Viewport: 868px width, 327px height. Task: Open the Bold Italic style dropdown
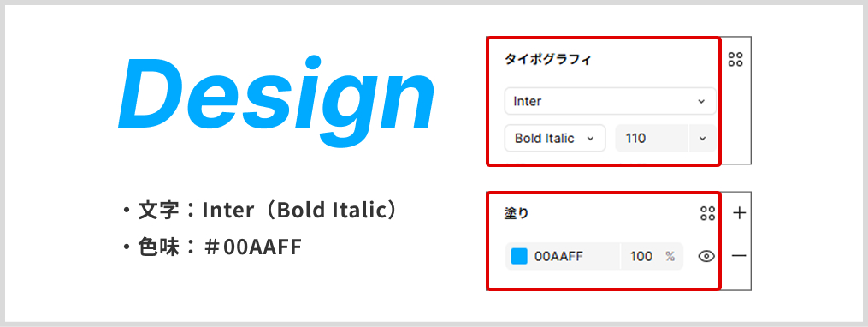555,138
